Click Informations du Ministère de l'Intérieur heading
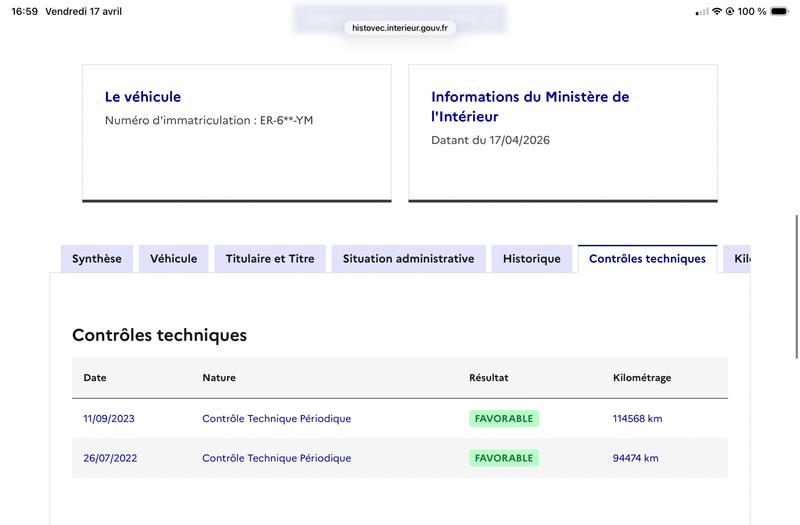Viewport: 800px width, 525px height. pyautogui.click(x=530, y=106)
